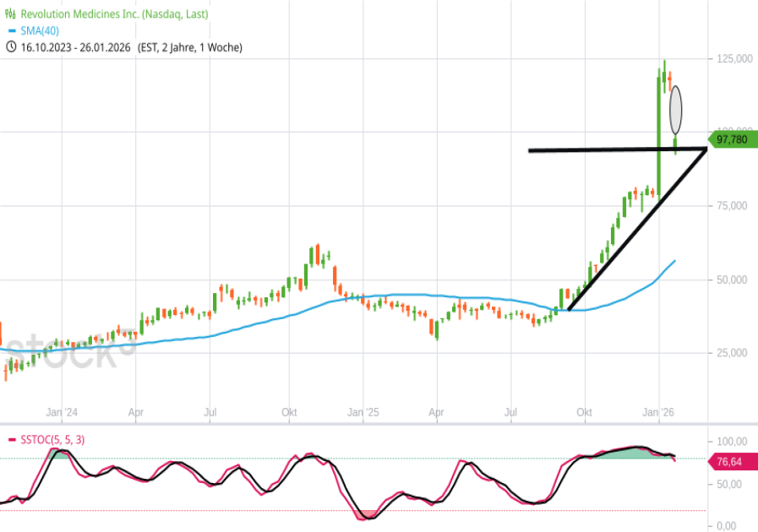Screen dimensions: 758x532
Task: Click the candlestick icon beside Revolution Medicines
Action: [10, 14]
